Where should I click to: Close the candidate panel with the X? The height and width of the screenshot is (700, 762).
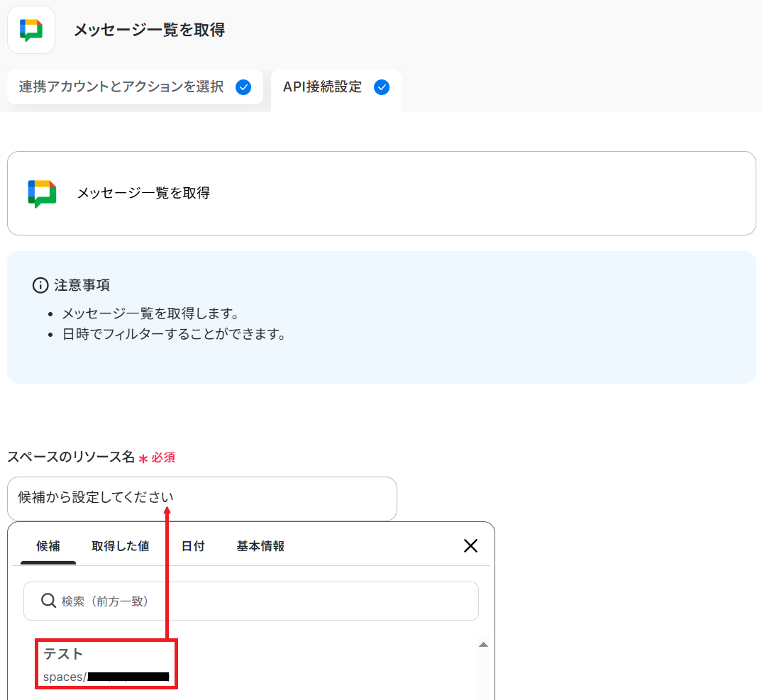(x=470, y=545)
